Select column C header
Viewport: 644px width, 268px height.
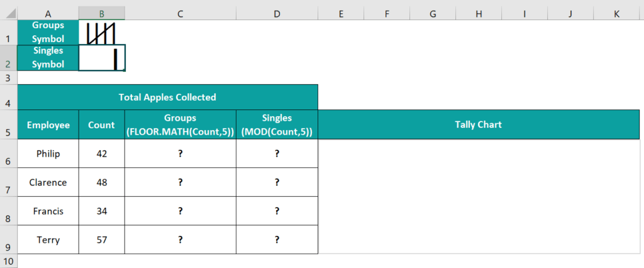(180, 14)
